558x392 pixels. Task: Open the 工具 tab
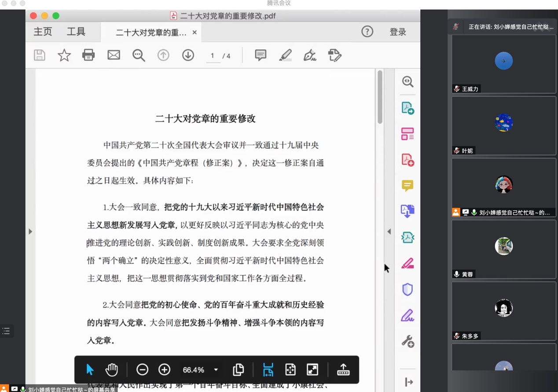[76, 32]
